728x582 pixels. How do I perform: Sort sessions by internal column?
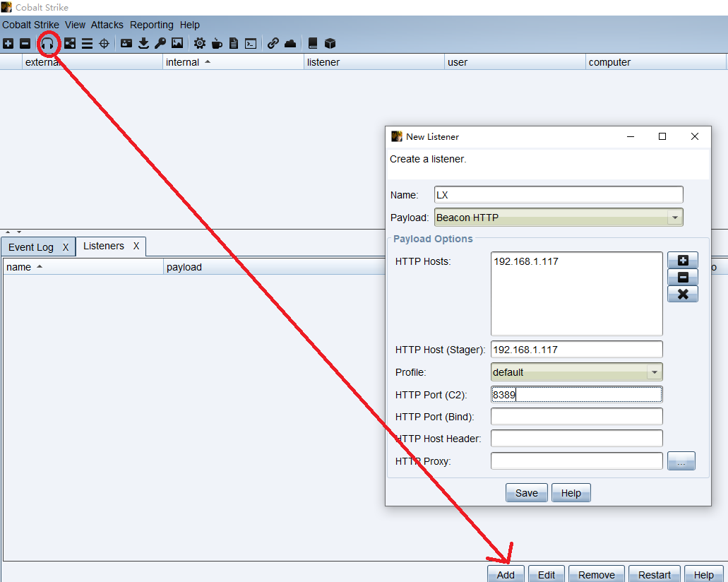(233, 62)
